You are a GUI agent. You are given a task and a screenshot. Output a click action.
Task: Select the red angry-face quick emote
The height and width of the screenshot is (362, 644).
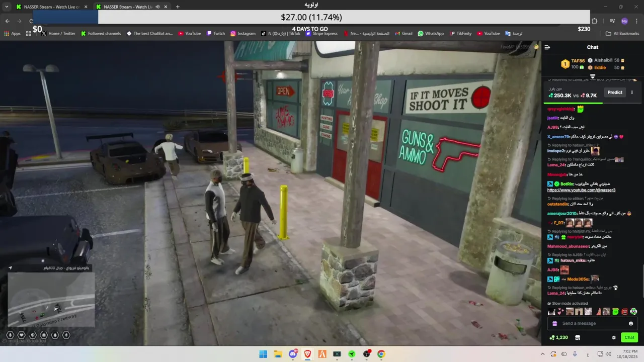point(624,312)
